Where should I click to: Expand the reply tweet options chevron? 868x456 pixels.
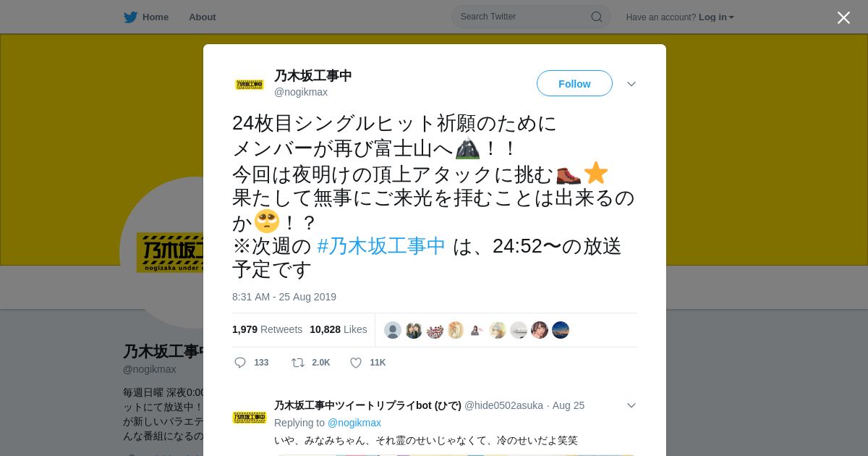click(x=631, y=405)
